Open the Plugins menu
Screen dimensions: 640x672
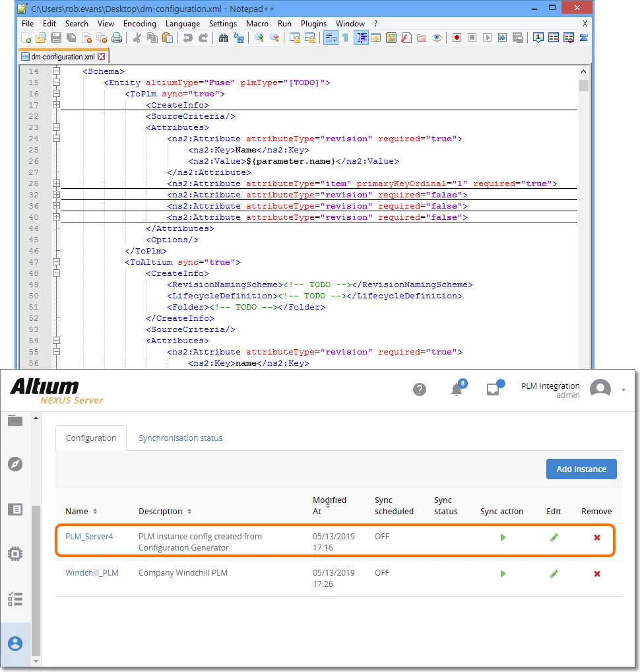point(313,24)
